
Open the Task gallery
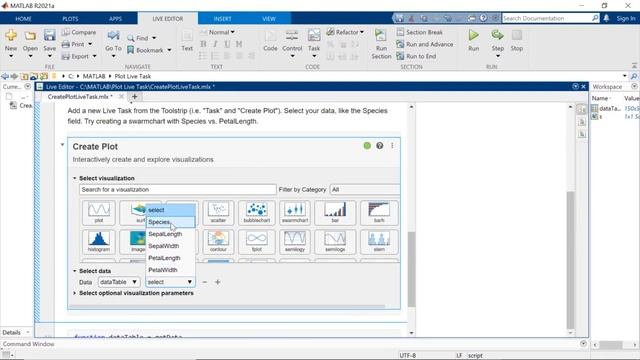coord(314,43)
